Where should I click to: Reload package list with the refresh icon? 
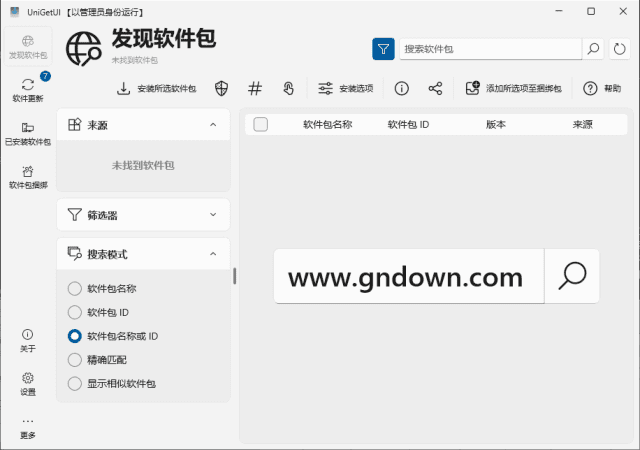point(619,49)
